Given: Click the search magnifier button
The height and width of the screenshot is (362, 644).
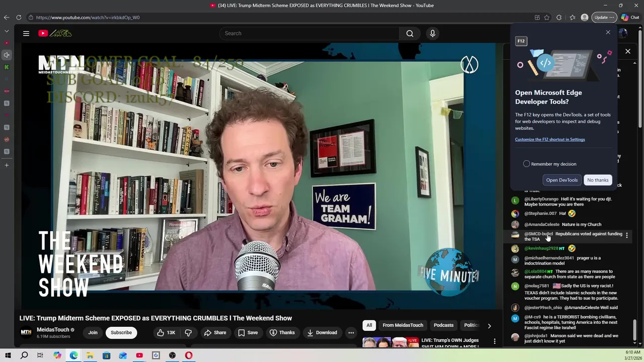Looking at the screenshot, I should coord(410,33).
